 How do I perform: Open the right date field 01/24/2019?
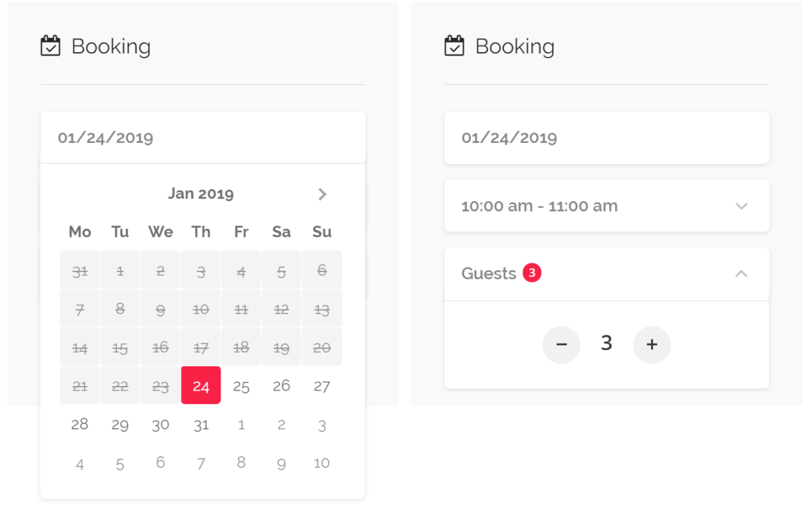606,138
